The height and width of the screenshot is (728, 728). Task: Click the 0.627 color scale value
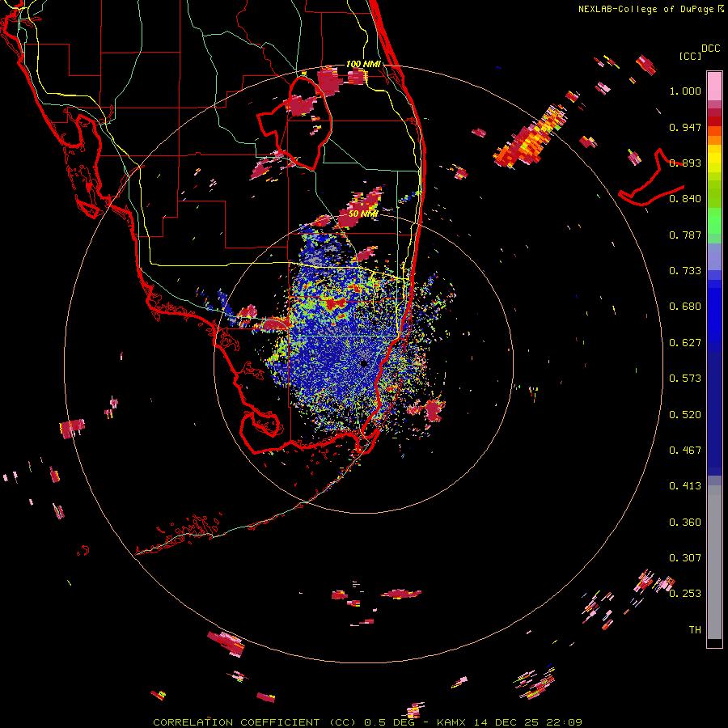click(x=685, y=343)
